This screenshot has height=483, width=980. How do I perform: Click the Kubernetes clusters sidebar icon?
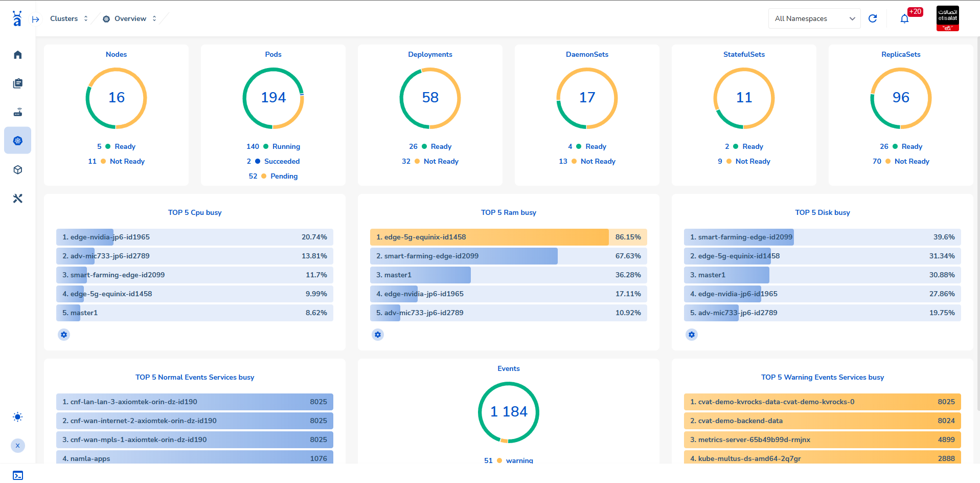tap(18, 141)
